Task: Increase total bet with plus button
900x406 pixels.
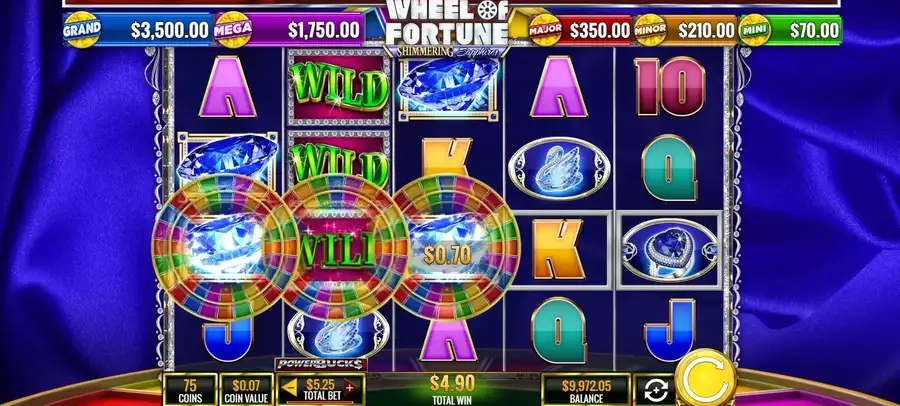Action: (x=348, y=386)
